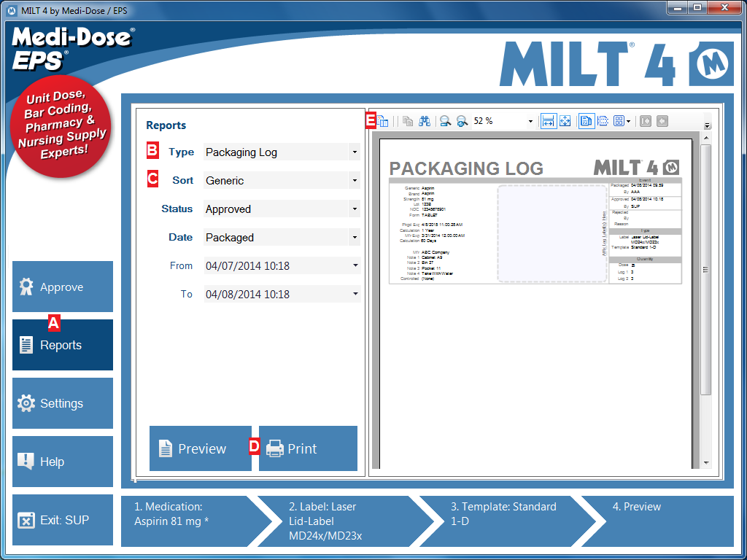Click Exit: SUP to log out

click(x=63, y=520)
